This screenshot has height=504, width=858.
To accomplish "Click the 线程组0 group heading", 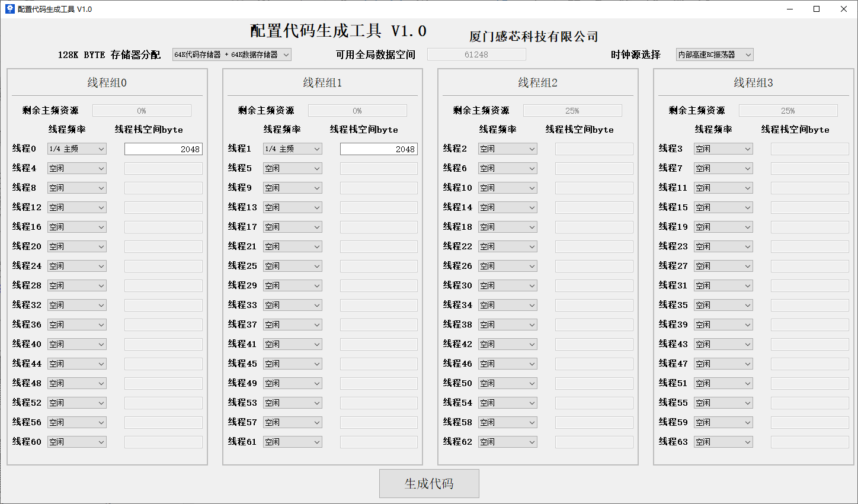I will tap(107, 83).
